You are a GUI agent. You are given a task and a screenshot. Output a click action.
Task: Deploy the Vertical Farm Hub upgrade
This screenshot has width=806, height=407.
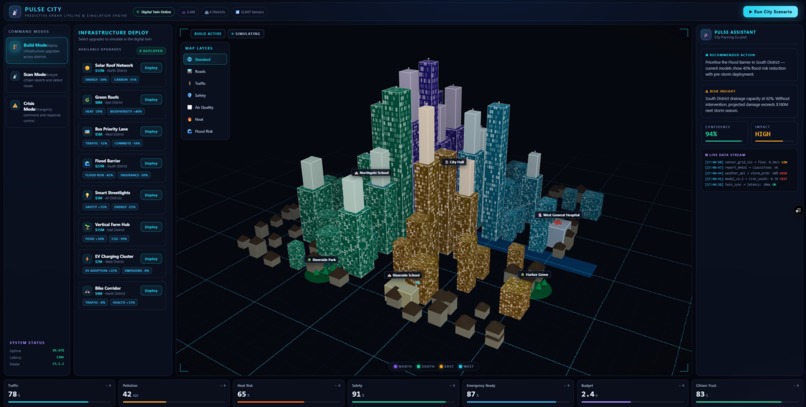pyautogui.click(x=151, y=227)
